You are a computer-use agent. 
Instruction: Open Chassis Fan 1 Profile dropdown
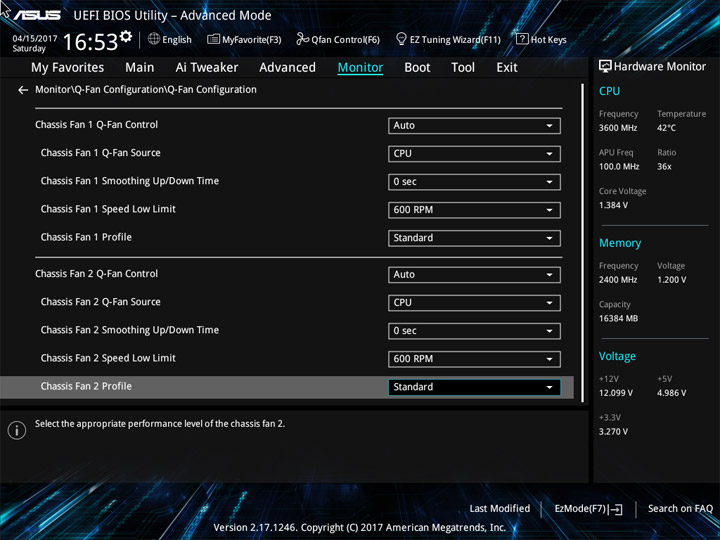pos(474,238)
